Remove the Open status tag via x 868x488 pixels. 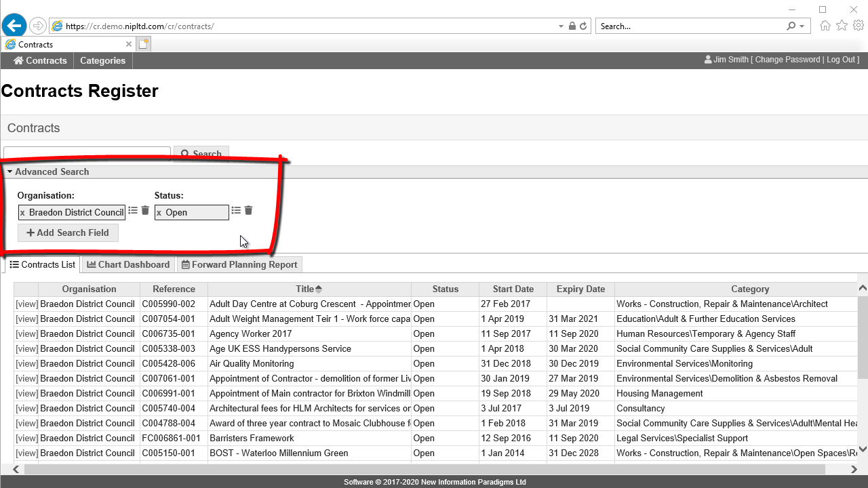pos(159,213)
